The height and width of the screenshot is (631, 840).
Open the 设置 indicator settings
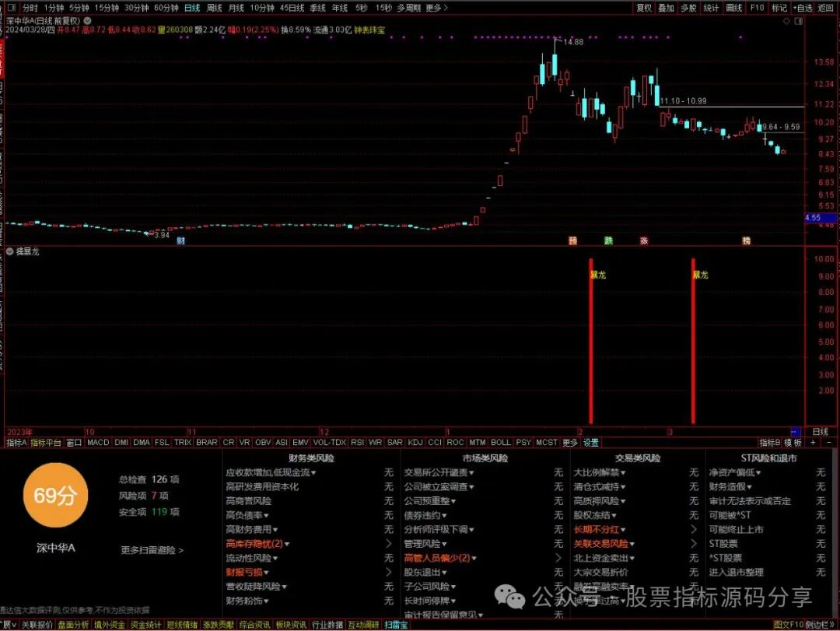591,442
